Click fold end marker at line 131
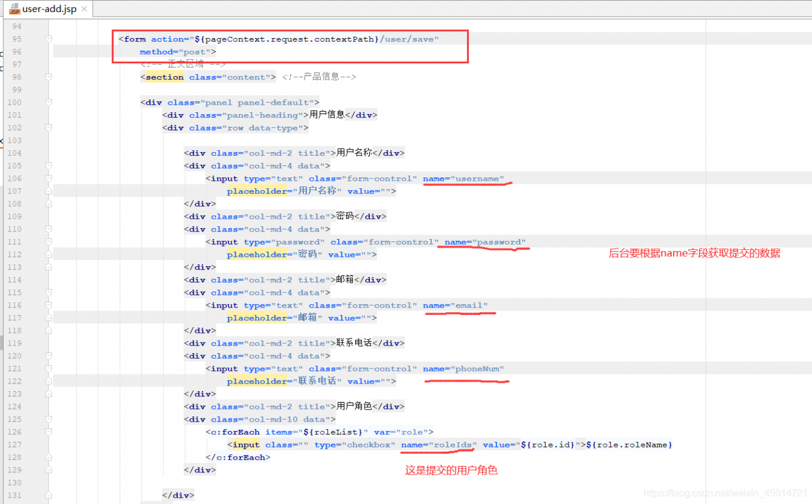This screenshot has width=812, height=504. [x=48, y=496]
